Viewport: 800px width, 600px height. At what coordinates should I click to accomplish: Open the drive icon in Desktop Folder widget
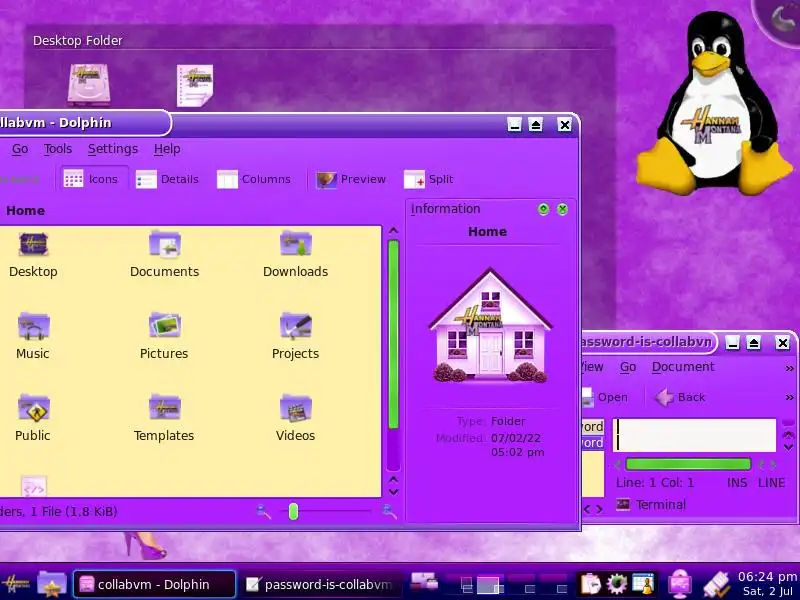[89, 84]
